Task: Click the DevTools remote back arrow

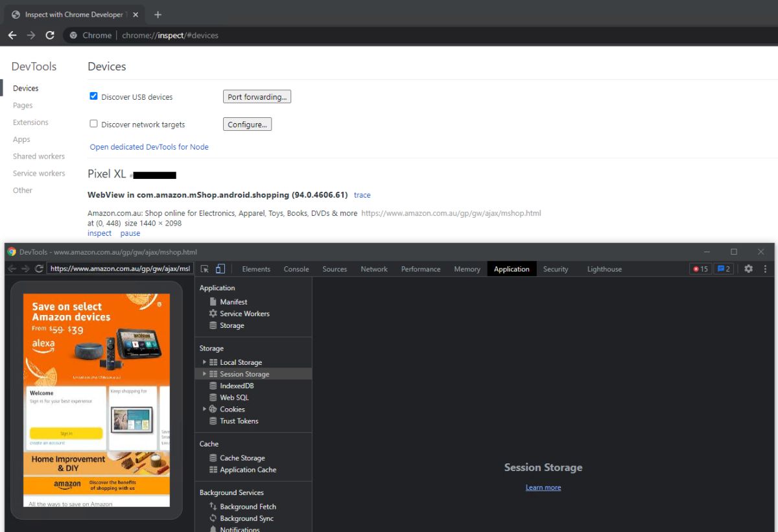Action: coord(12,268)
